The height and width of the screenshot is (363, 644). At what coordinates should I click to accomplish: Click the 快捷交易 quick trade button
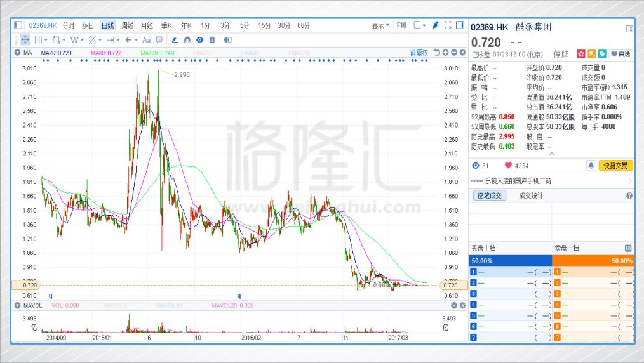pos(615,165)
